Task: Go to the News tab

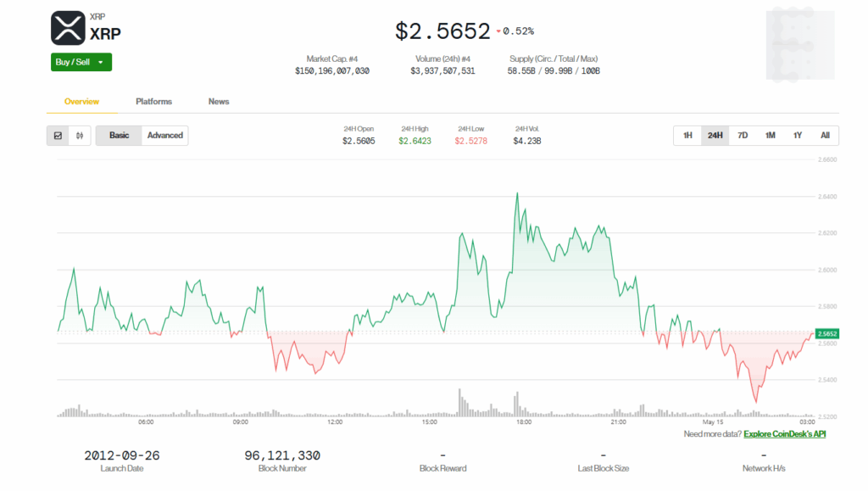Action: coord(219,101)
